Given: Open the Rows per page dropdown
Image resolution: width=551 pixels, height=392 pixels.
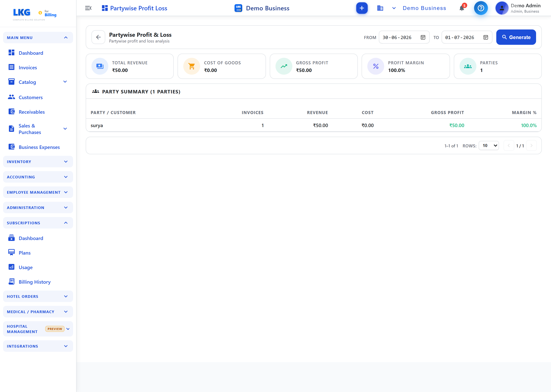Looking at the screenshot, I should 489,145.
